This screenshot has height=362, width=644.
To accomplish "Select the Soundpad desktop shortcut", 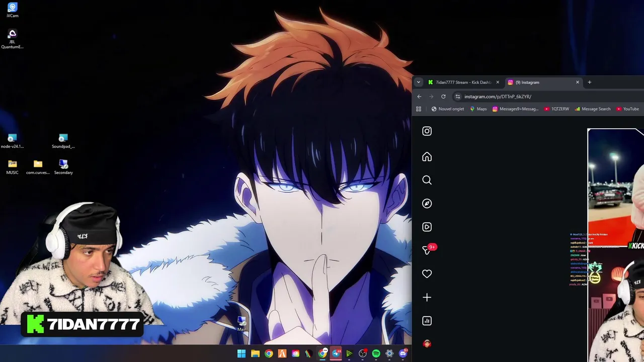I will pos(63,141).
